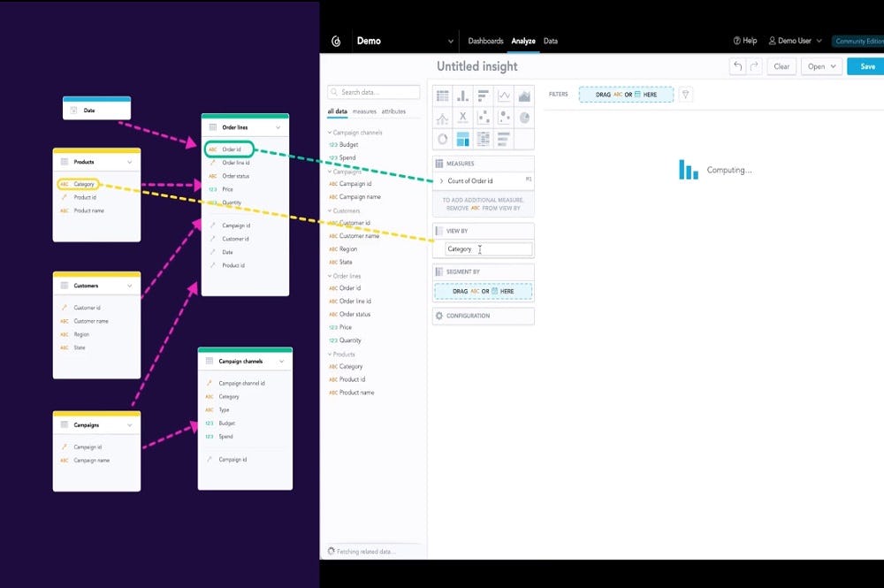The height and width of the screenshot is (588, 884).
Task: Click the filter funnel icon
Action: pos(685,94)
